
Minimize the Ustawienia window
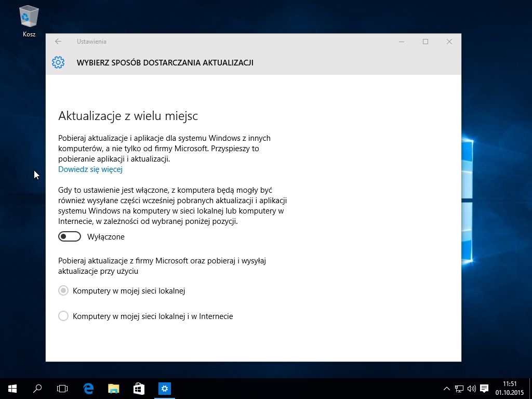[402, 42]
